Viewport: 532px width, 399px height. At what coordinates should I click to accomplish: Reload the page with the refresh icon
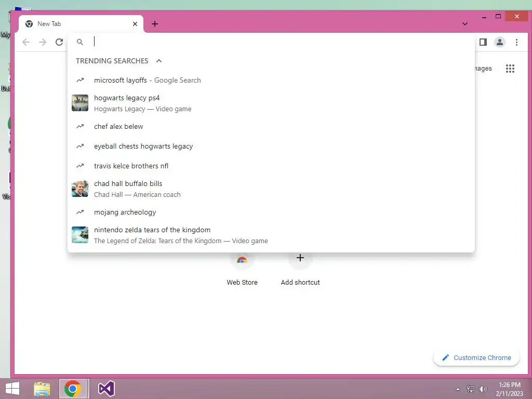[x=59, y=42]
